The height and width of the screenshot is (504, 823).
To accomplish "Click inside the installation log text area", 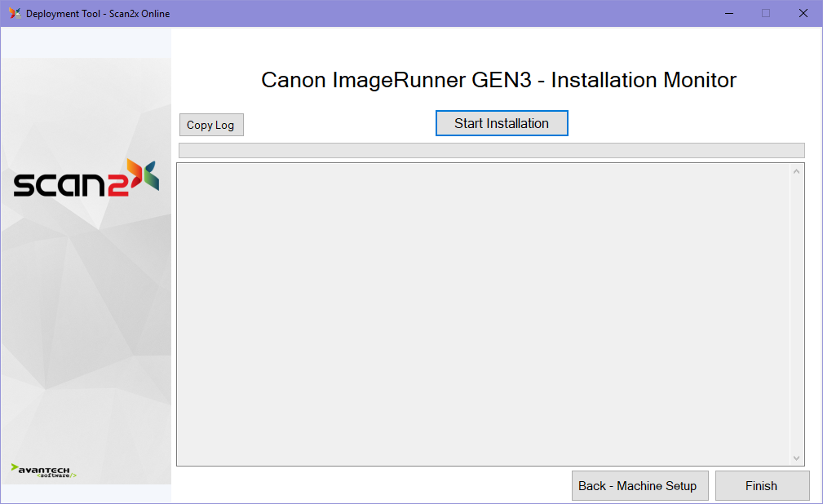I will point(483,314).
